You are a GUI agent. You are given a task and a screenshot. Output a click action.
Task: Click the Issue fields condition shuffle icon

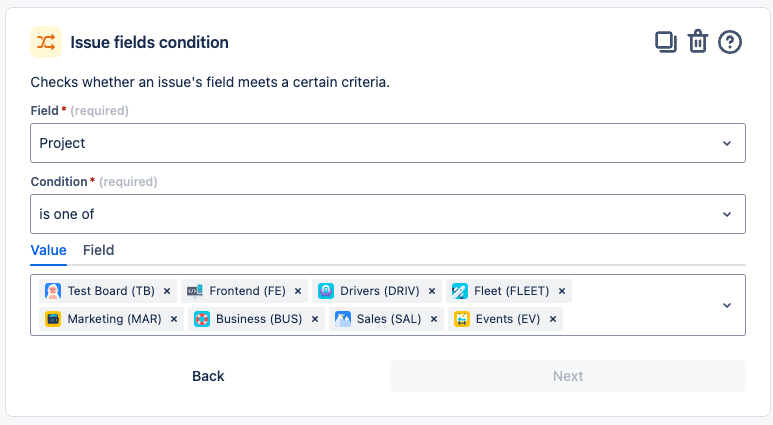tap(46, 42)
